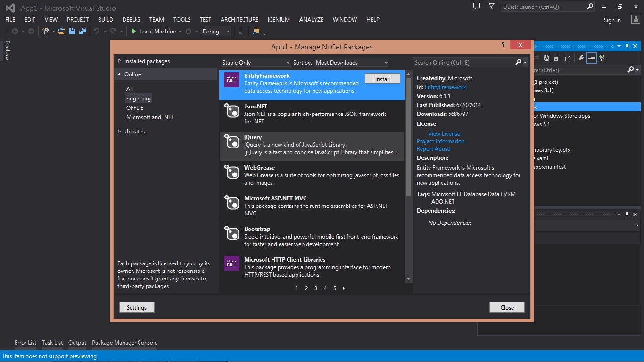Viewport: 644px width, 362px height.
Task: Pin the lower right Properties panel
Action: click(x=627, y=214)
